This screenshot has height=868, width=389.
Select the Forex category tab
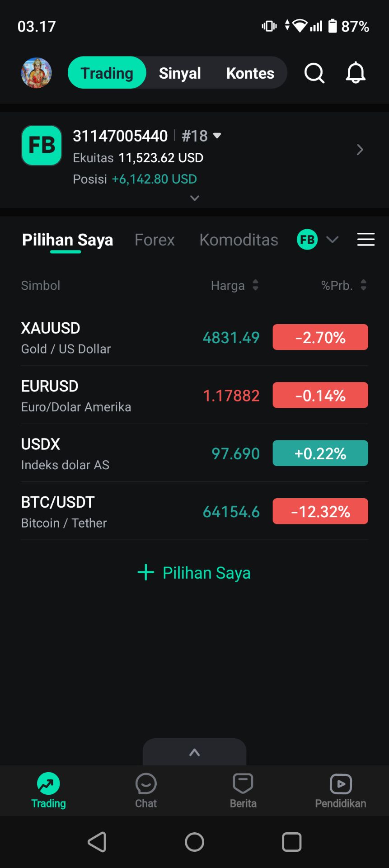coord(155,240)
